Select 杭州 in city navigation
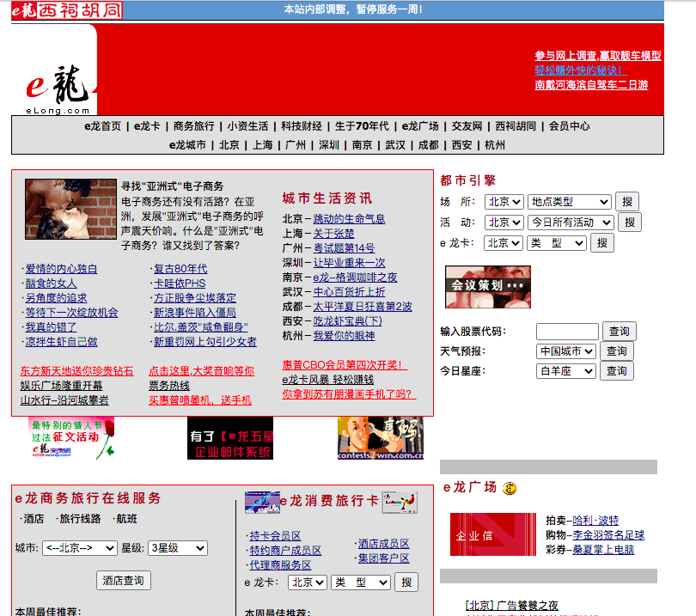This screenshot has height=616, width=696. tap(495, 145)
